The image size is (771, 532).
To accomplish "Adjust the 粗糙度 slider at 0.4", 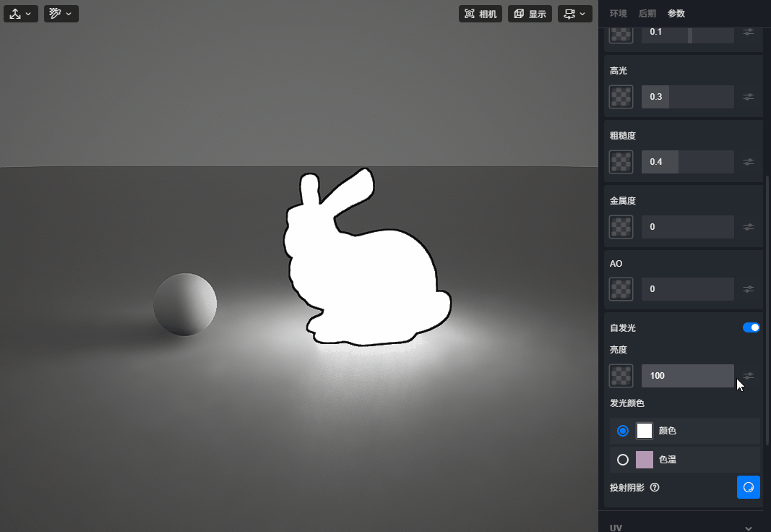I will [687, 162].
